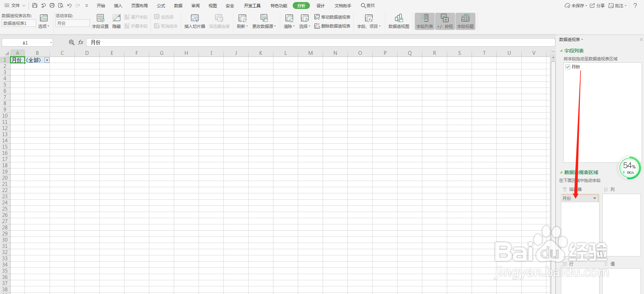Click the 批注 comment icon
644x294 pixels.
click(x=611, y=6)
